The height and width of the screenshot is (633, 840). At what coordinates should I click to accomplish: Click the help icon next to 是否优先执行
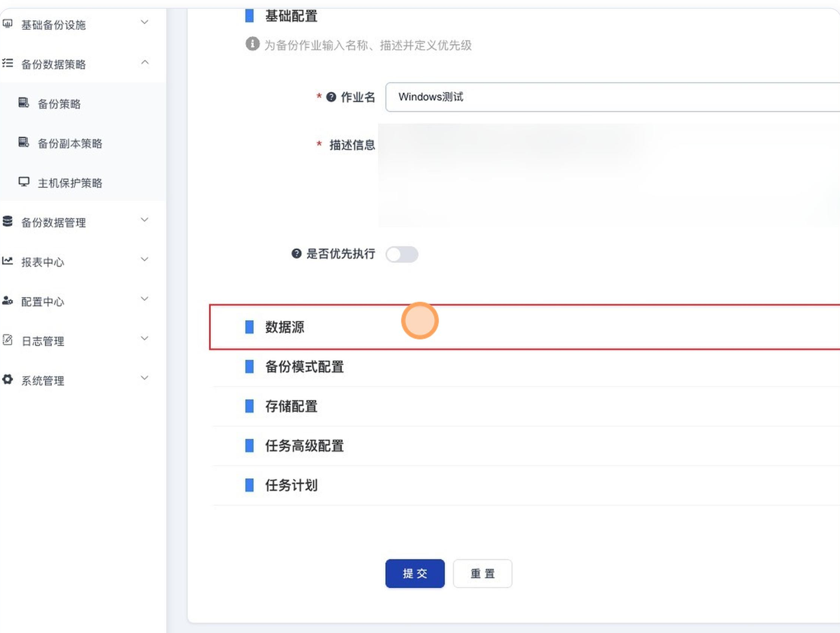[297, 254]
